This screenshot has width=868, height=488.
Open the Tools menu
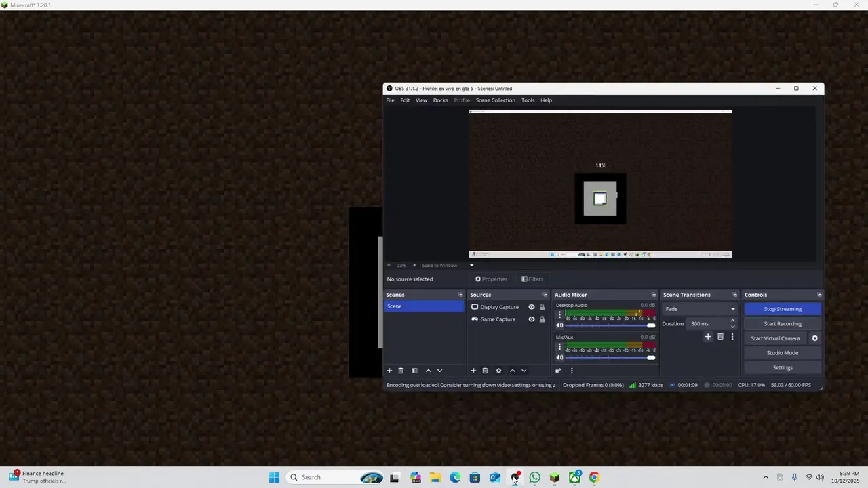click(x=528, y=100)
